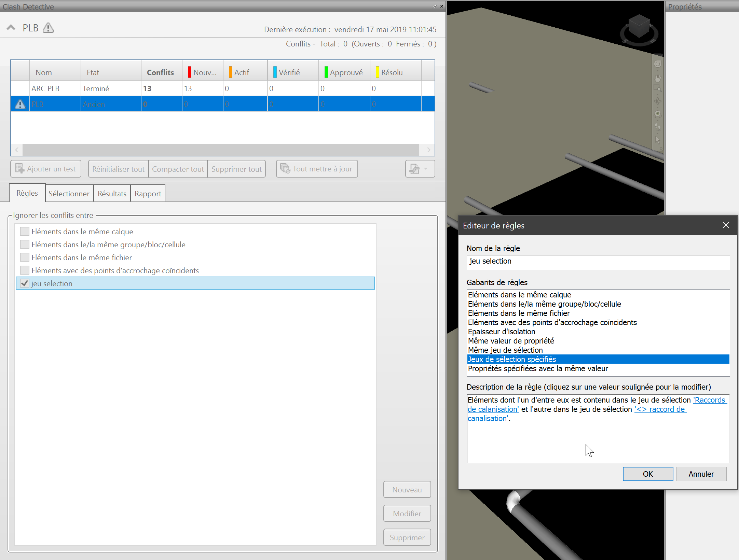Open the SteeringWheels navigation tool
739x560 pixels.
[658, 64]
